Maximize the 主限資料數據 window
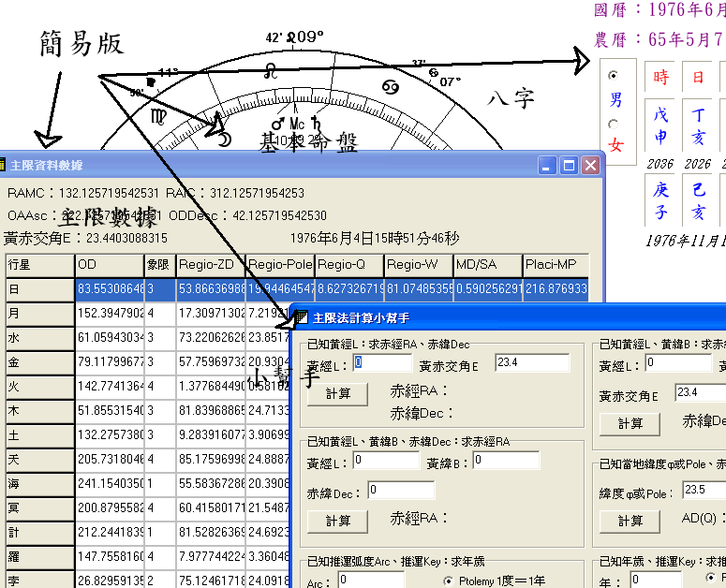The image size is (726, 588). [569, 165]
